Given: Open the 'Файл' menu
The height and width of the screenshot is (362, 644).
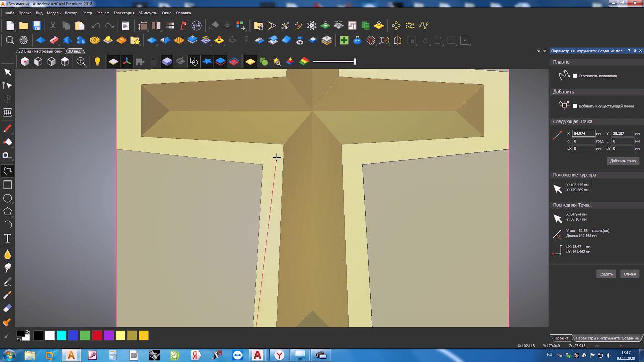Looking at the screenshot, I should coord(10,13).
